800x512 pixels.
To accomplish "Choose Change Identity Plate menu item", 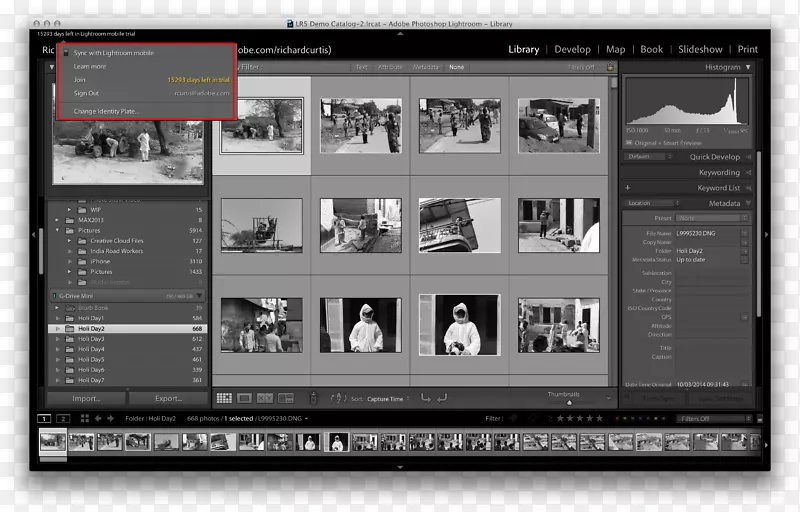I will point(106,111).
